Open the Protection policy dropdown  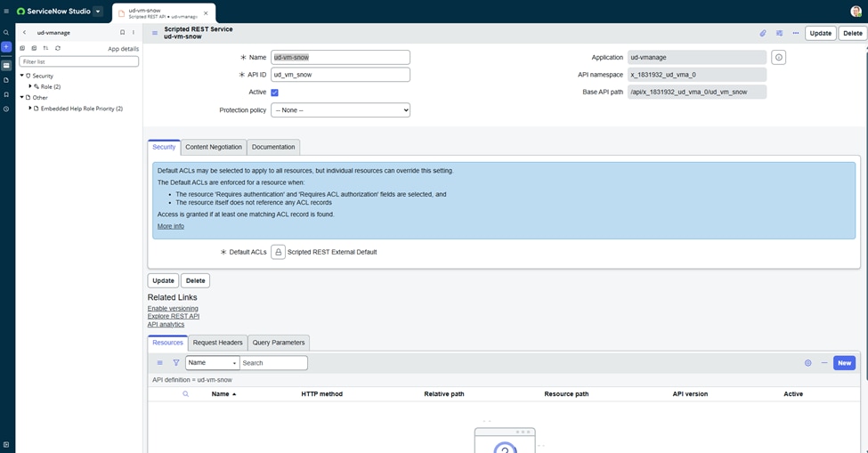pyautogui.click(x=340, y=110)
